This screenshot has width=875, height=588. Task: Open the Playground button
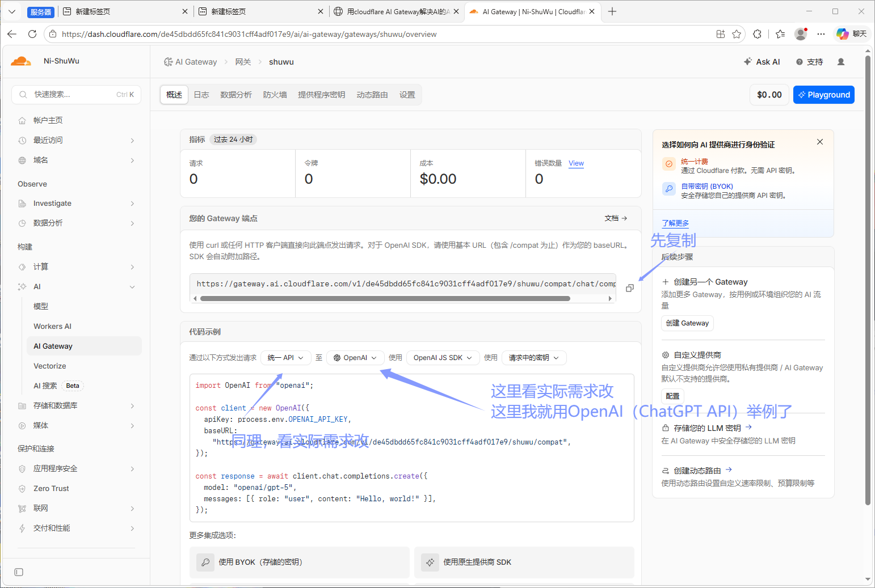[824, 95]
